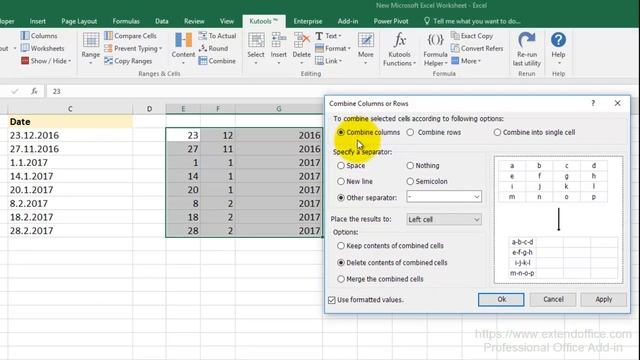Image resolution: width=640 pixels, height=360 pixels.
Task: Switch to the Data tab
Action: pyautogui.click(x=162, y=21)
